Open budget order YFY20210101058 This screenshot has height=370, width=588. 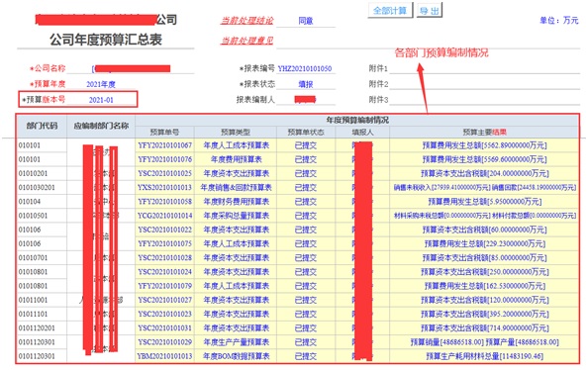pyautogui.click(x=164, y=202)
